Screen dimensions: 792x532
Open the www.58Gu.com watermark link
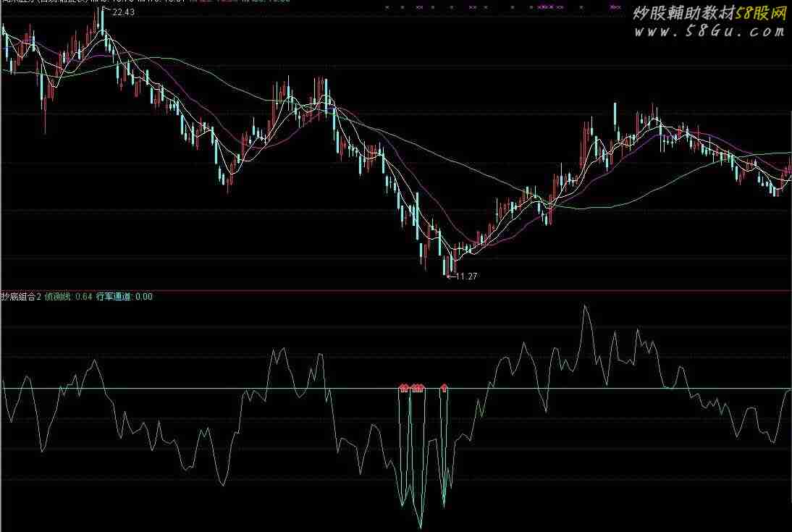[x=709, y=32]
